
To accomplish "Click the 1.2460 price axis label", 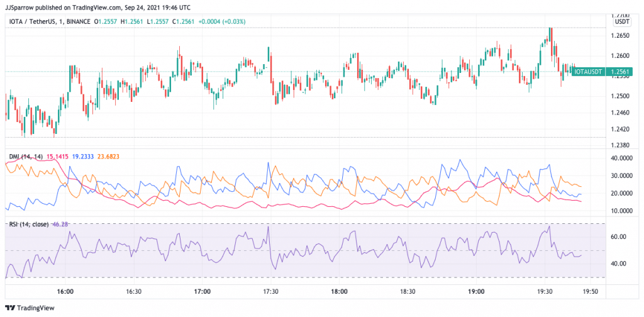I will pos(621,112).
